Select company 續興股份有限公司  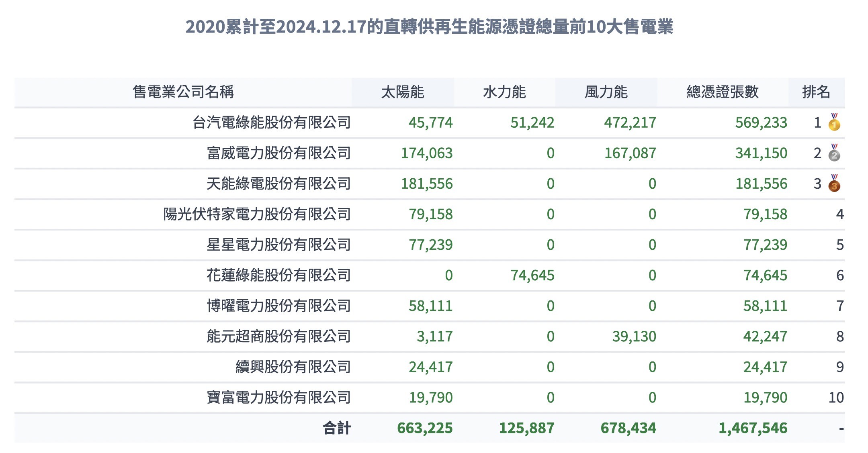tap(293, 367)
